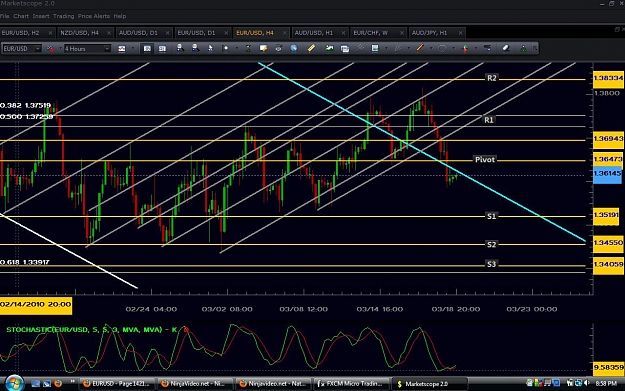Click the crosshair mode icon

225,48
